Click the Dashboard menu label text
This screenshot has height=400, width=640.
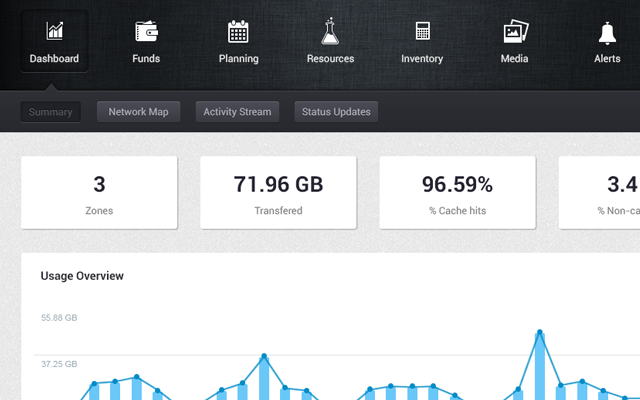pos(54,59)
